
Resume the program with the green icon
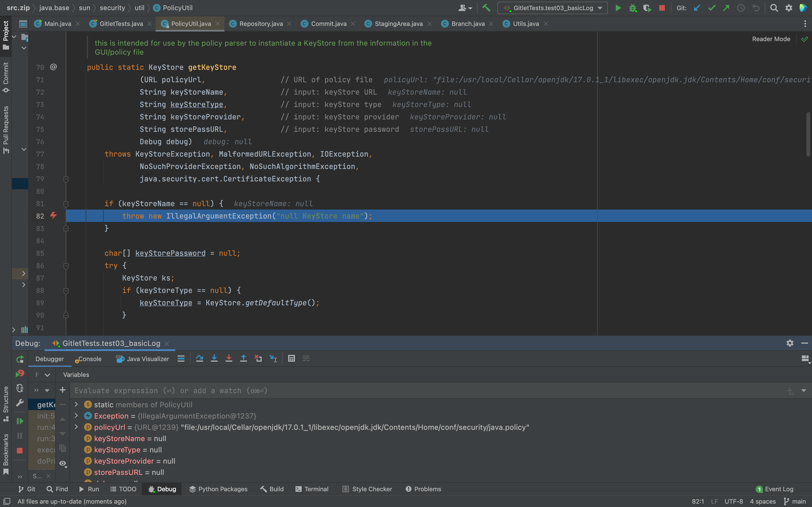coord(20,421)
